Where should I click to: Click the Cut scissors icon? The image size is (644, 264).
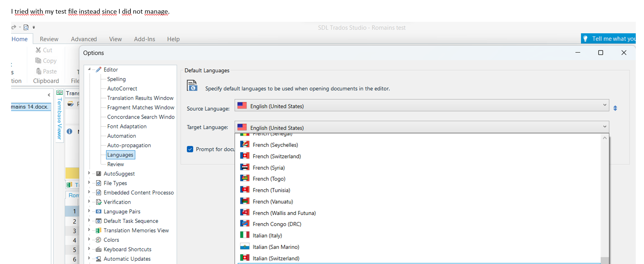38,50
